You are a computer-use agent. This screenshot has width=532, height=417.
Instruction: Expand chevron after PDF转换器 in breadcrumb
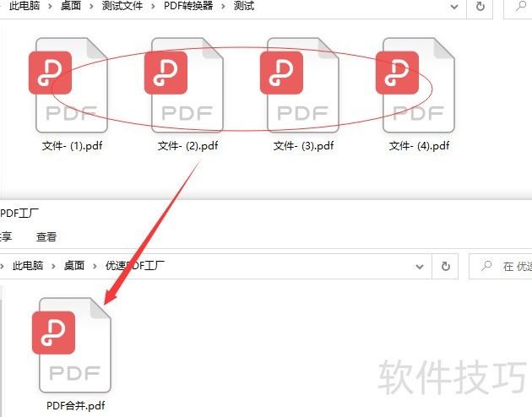point(223,6)
